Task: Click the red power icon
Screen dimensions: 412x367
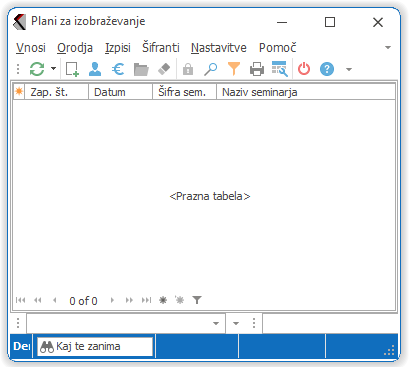Action: pos(304,69)
